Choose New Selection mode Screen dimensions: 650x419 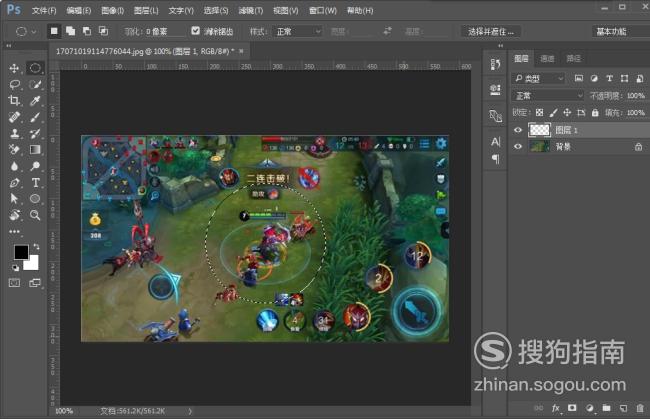pos(54,31)
